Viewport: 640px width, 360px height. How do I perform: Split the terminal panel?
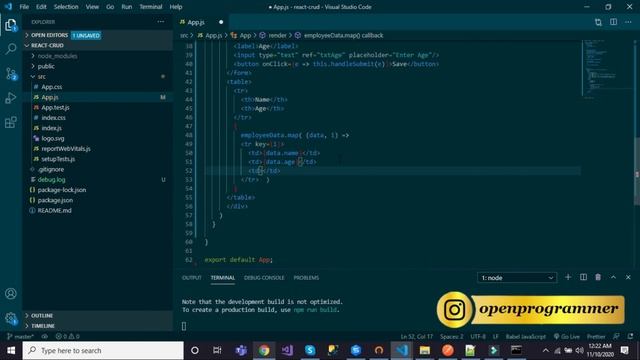coord(583,277)
